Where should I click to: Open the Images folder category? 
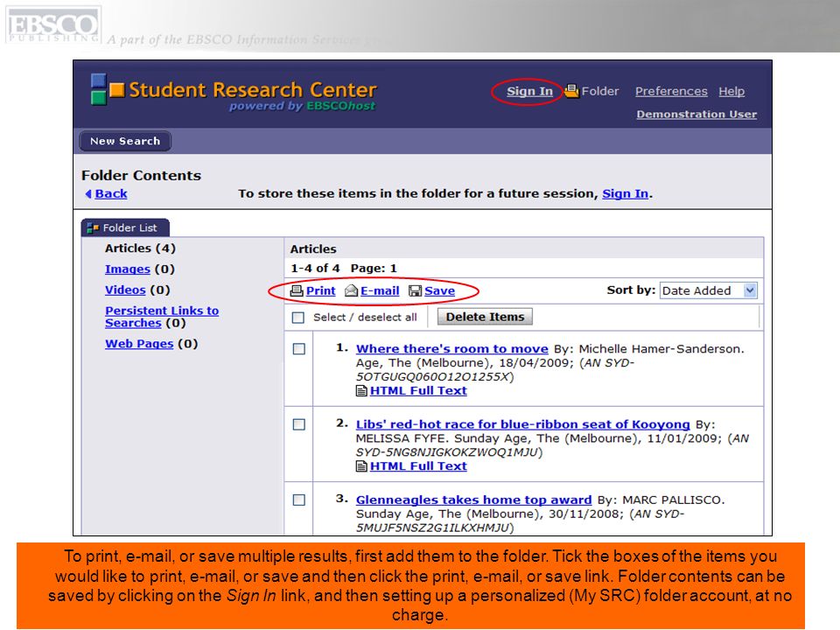pyautogui.click(x=128, y=269)
